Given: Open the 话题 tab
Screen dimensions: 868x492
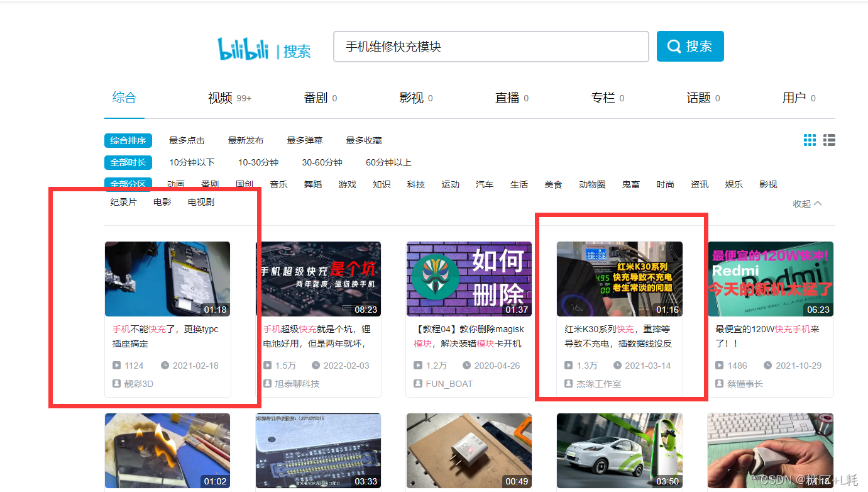Looking at the screenshot, I should (x=703, y=98).
